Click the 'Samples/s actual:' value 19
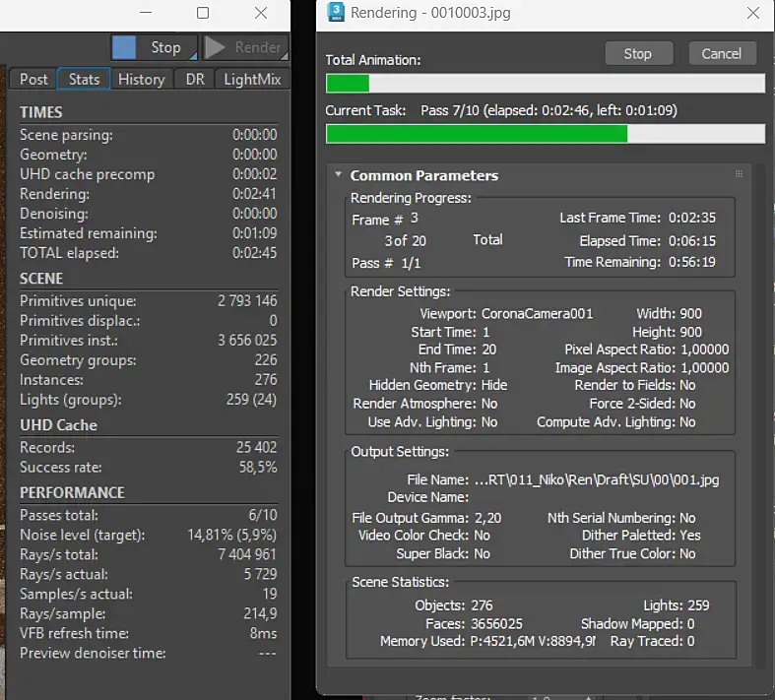Viewport: 775px width, 700px height. [270, 594]
